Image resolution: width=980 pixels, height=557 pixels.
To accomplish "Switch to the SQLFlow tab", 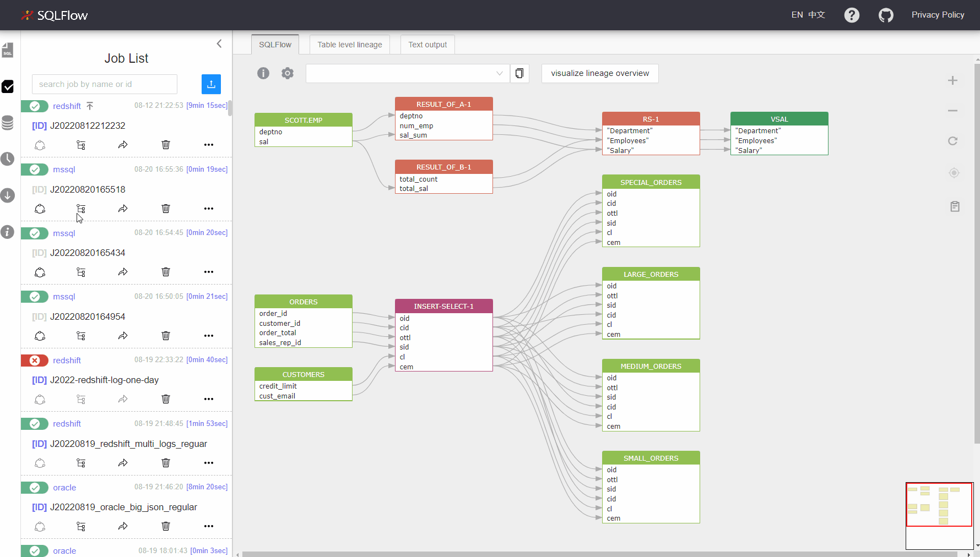I will point(275,45).
